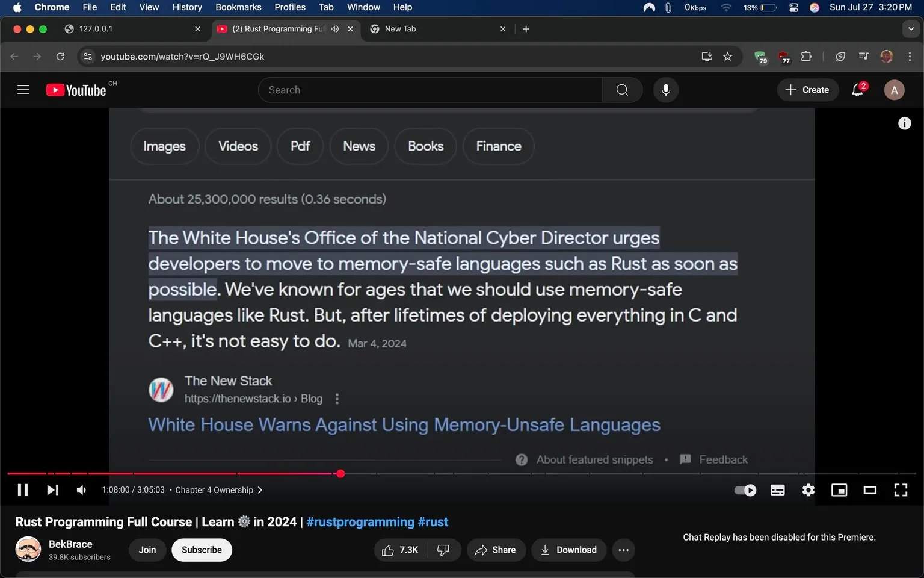Image resolution: width=924 pixels, height=578 pixels.
Task: Enable the miniplayer
Action: tap(839, 490)
